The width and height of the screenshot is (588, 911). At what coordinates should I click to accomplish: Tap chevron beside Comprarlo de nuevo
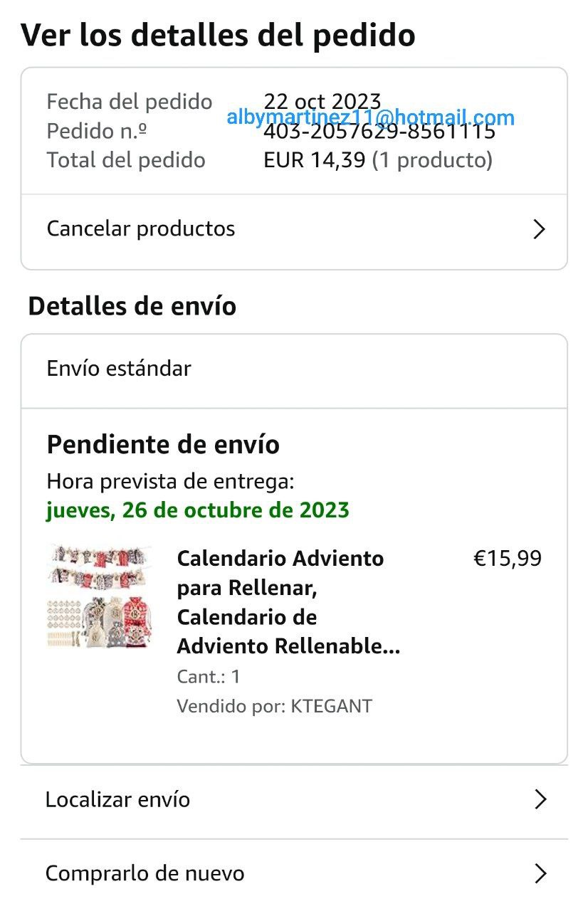click(x=540, y=873)
